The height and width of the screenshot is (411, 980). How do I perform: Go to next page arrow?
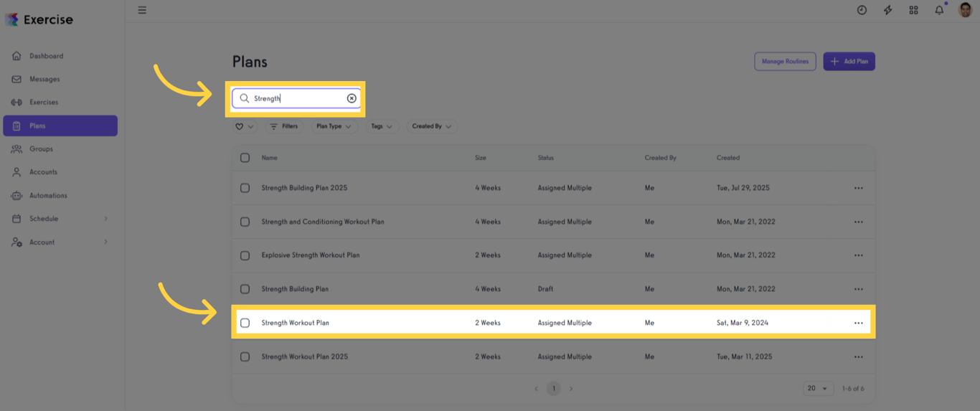[571, 389]
